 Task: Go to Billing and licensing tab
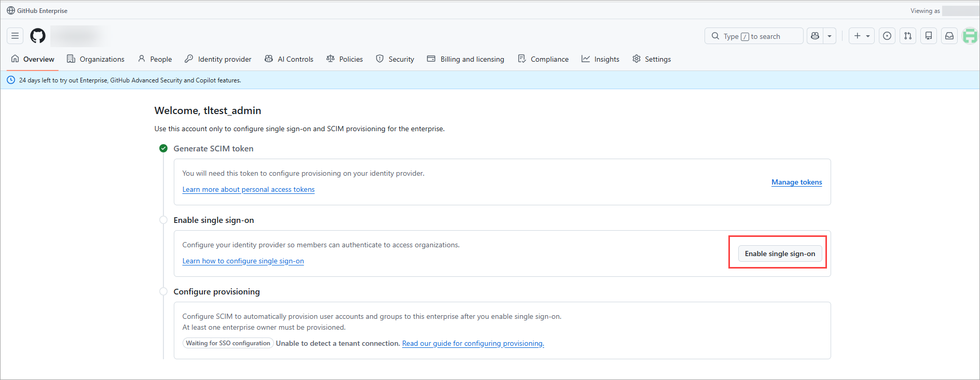coord(465,59)
